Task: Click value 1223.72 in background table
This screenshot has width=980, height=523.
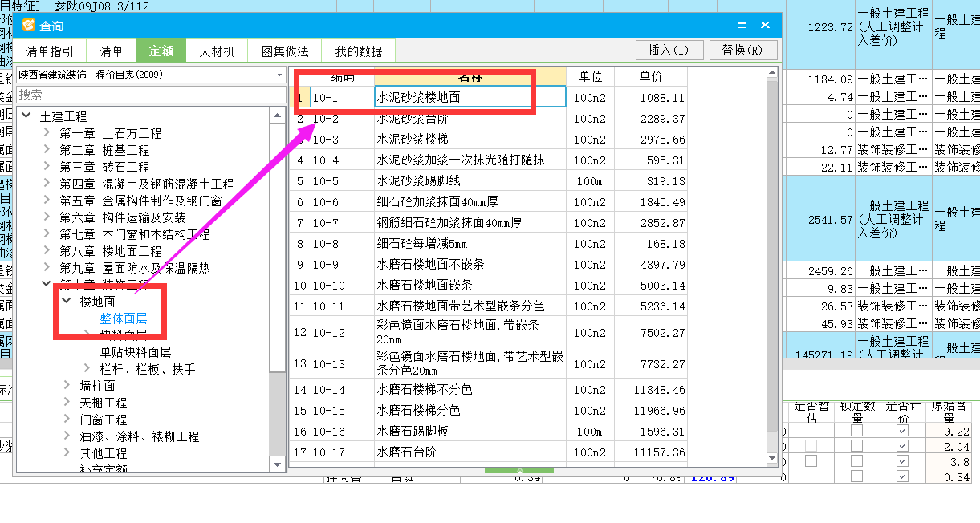Action: pos(830,26)
